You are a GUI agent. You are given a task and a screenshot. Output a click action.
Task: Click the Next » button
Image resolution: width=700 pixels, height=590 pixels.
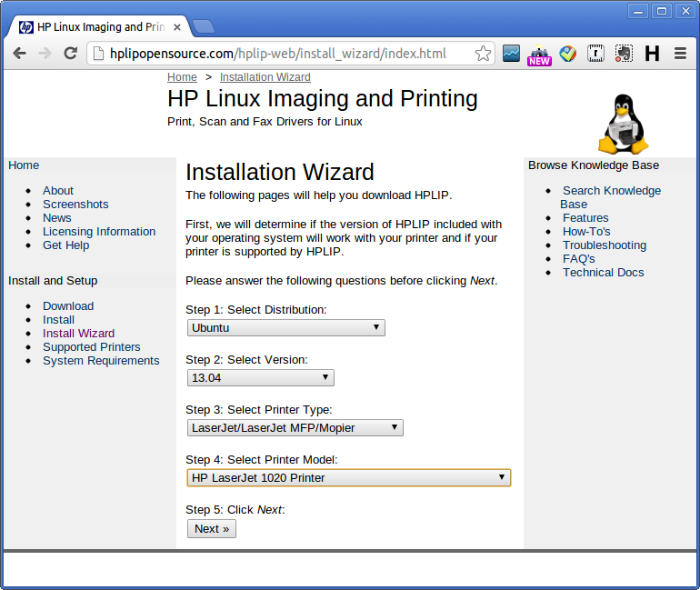212,528
